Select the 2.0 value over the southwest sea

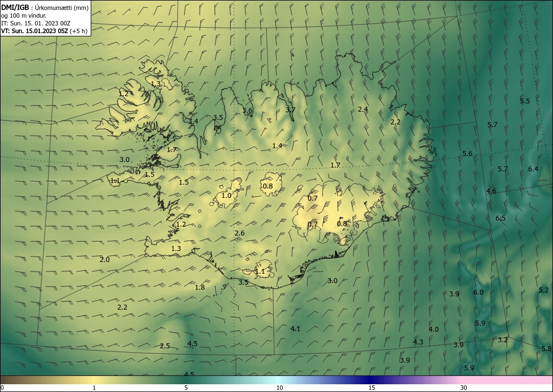tap(105, 260)
